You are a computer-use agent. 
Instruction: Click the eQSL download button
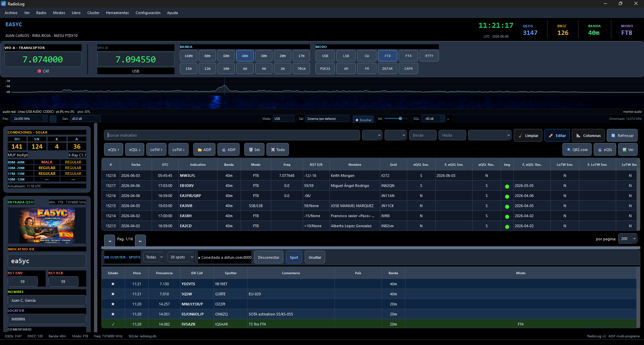135,150
